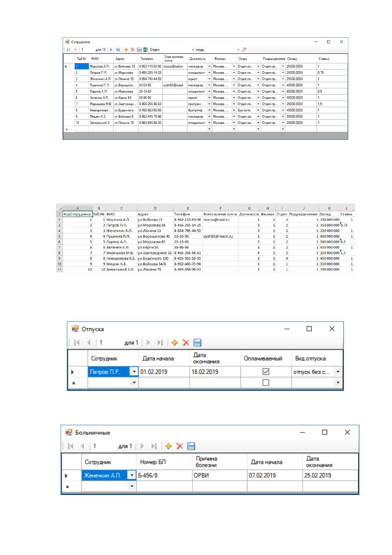Viewport: 392px width, 555px height.
Task: Click record position field in Сотрудники toolbar
Action: tap(87, 50)
